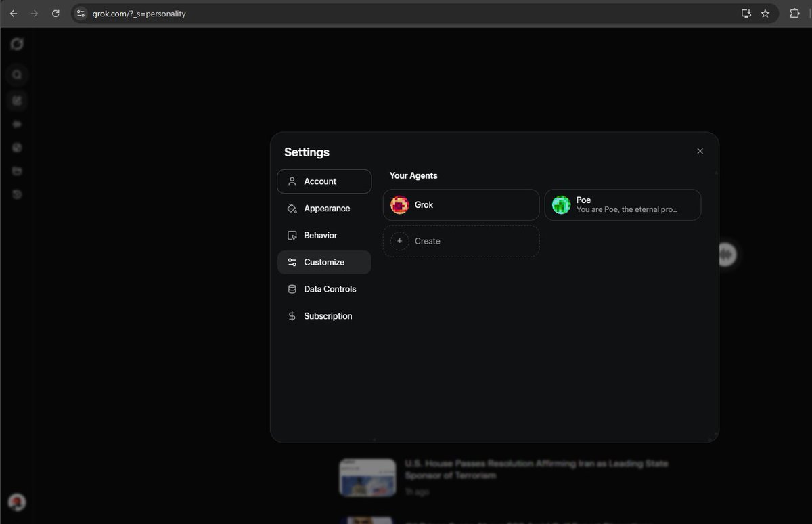This screenshot has width=812, height=524.
Task: Click the Data Controls database icon
Action: (x=292, y=289)
